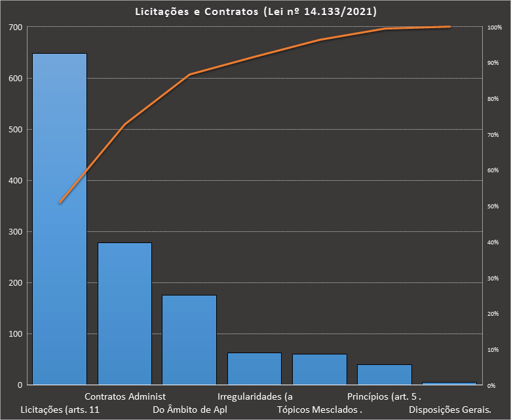The width and height of the screenshot is (511, 420).
Task: Select the Tópicos Mesclados bar
Action: (319, 369)
